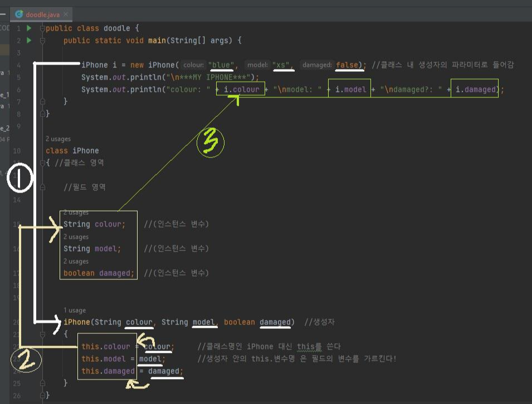
Task: Click the 'colour:' parameter hint
Action: coord(193,65)
